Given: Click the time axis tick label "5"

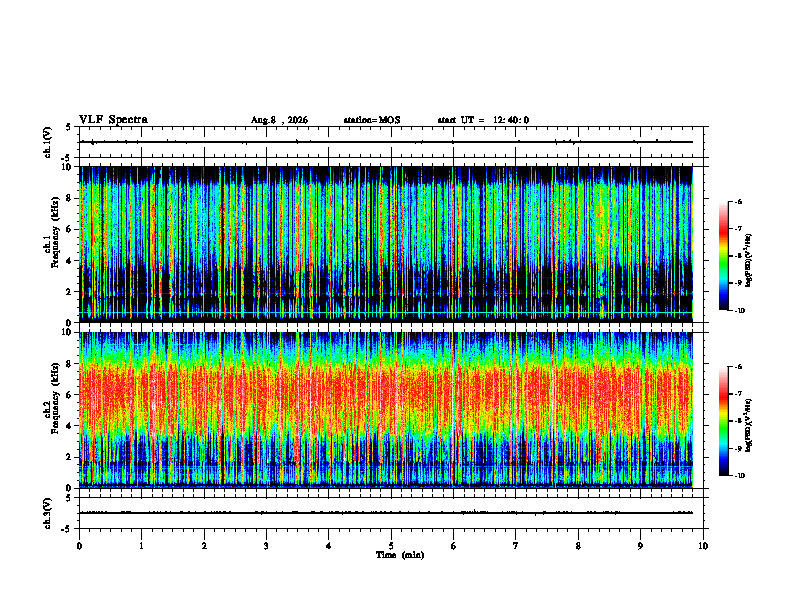Looking at the screenshot, I should (391, 546).
